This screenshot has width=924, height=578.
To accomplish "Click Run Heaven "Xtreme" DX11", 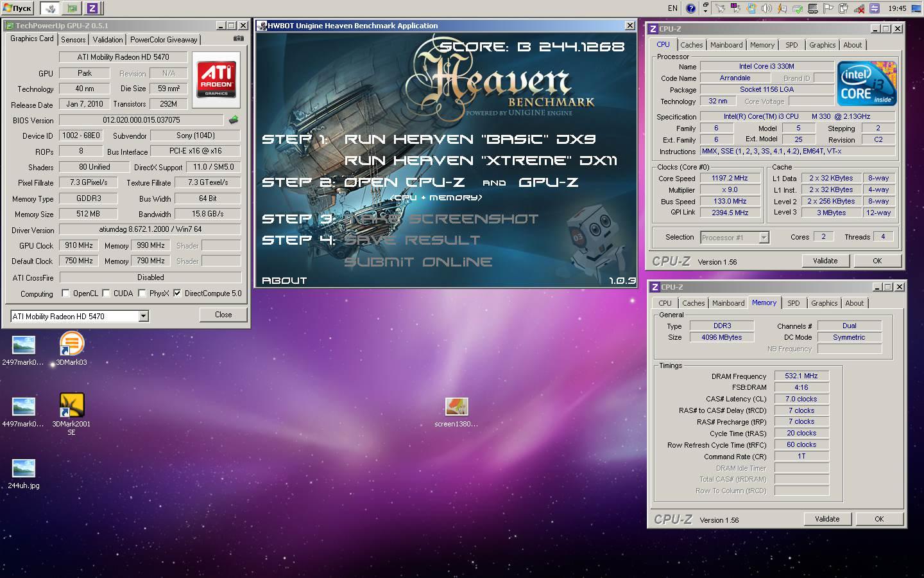I will click(481, 161).
